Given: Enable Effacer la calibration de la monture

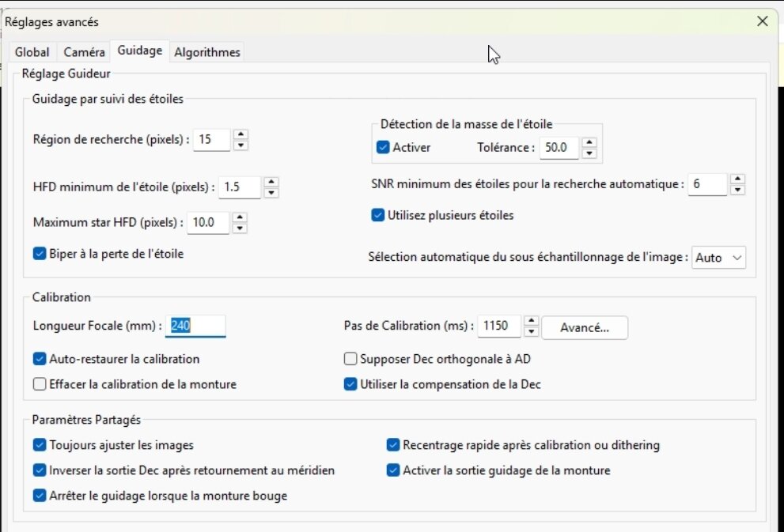Looking at the screenshot, I should click(38, 383).
